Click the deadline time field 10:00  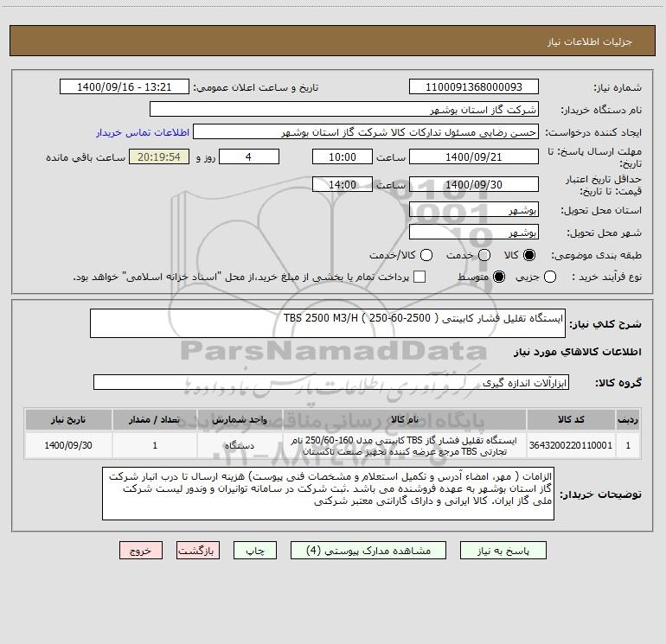point(343,156)
